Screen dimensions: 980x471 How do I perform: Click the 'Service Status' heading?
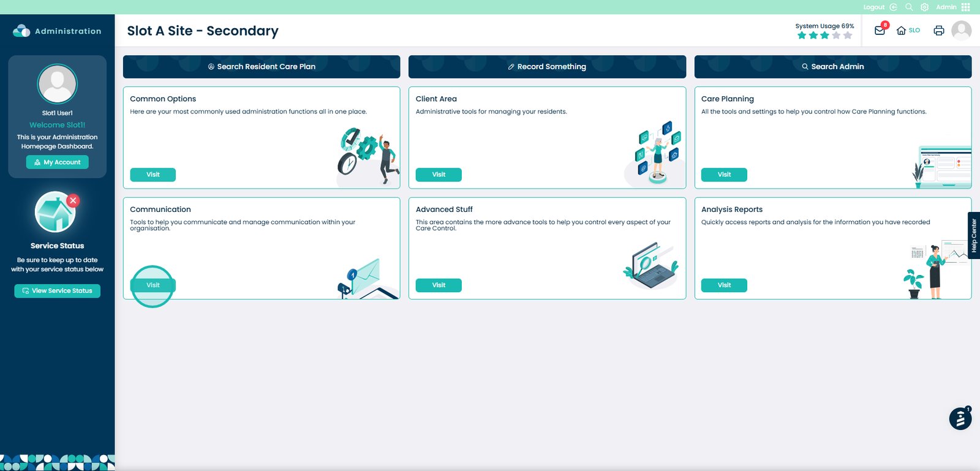[58, 246]
